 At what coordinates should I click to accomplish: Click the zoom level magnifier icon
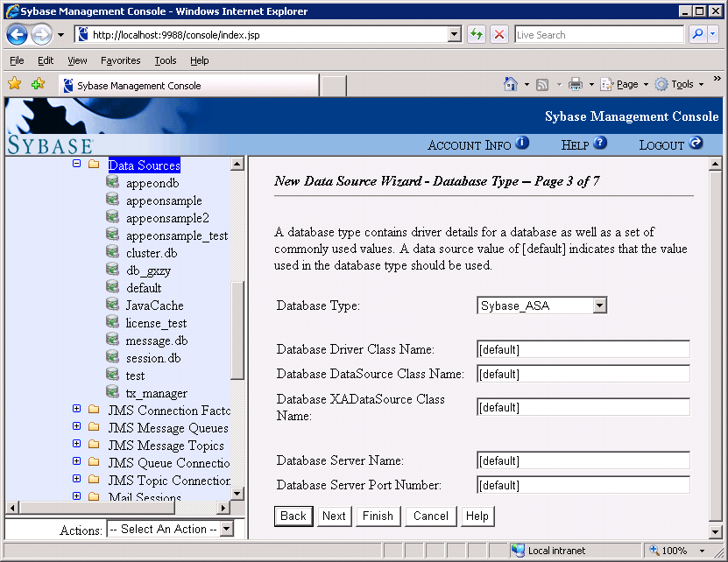point(654,550)
